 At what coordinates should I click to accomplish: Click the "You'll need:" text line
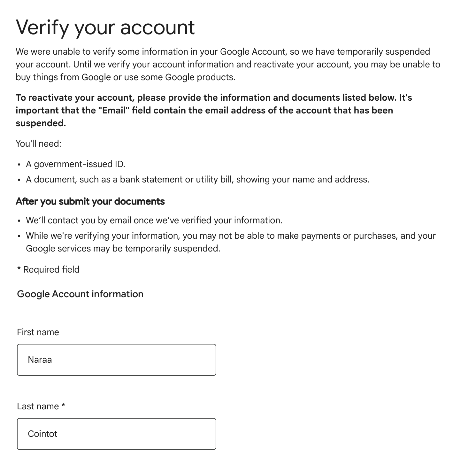[x=38, y=144]
